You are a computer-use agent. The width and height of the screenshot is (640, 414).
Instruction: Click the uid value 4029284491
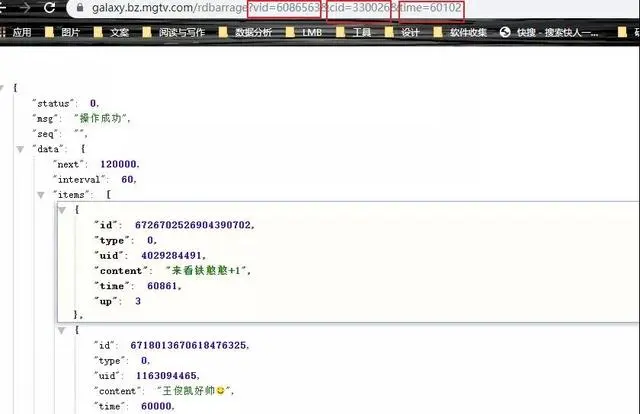172,256
